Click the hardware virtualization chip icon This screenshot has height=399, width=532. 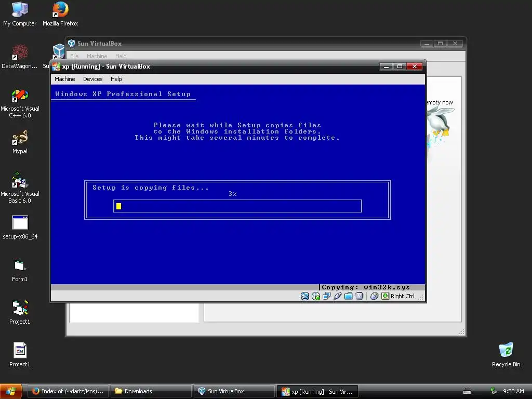pyautogui.click(x=360, y=296)
